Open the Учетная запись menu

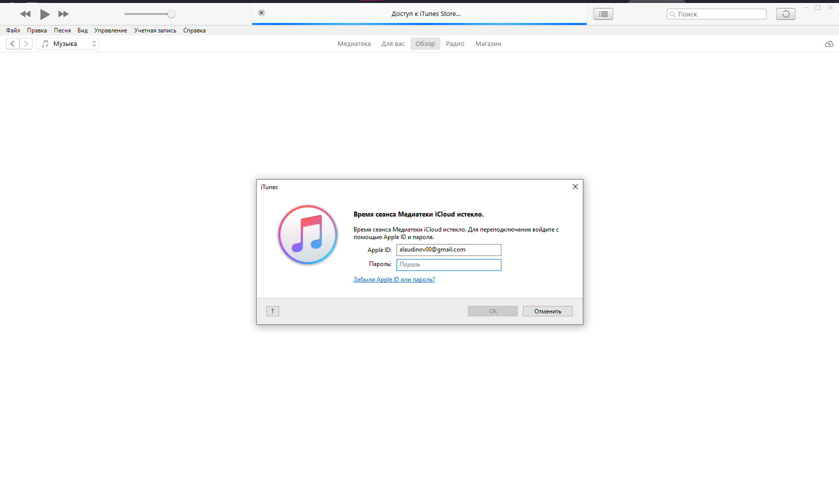[x=155, y=30]
